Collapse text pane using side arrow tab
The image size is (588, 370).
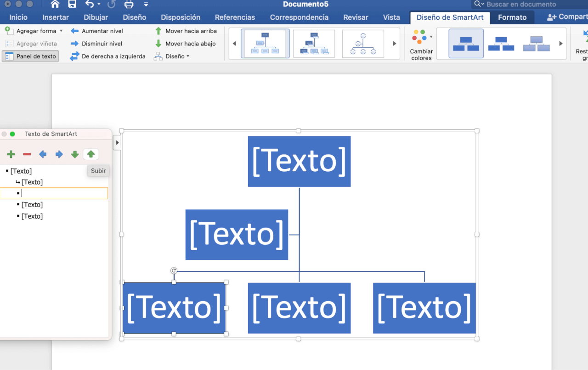click(117, 143)
